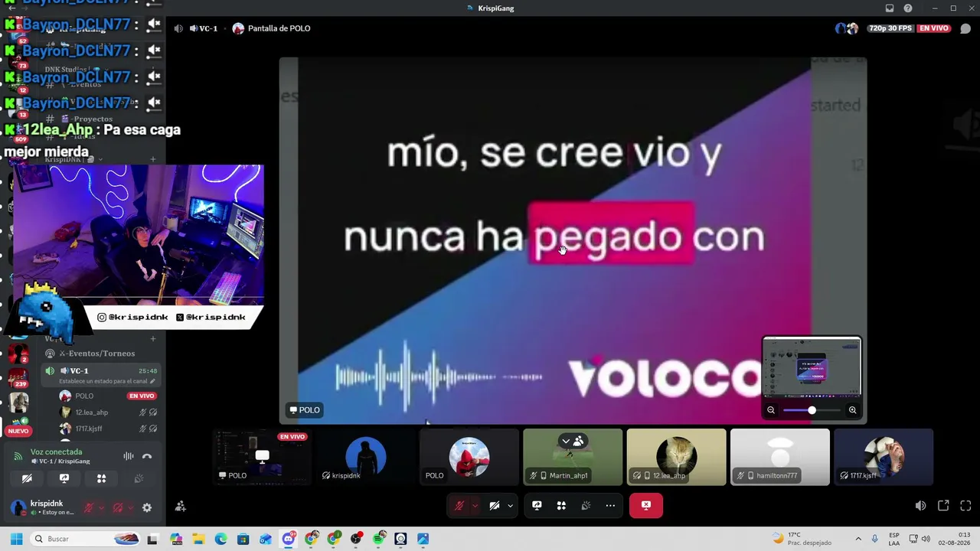
Task: Open OBS Studio from the taskbar
Action: coord(356,540)
